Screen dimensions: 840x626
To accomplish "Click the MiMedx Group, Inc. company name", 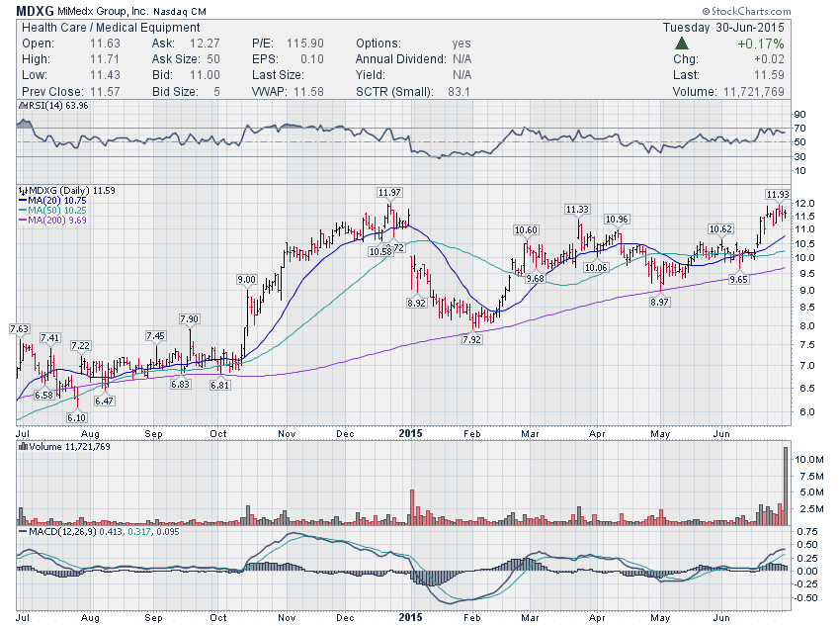I will (103, 11).
